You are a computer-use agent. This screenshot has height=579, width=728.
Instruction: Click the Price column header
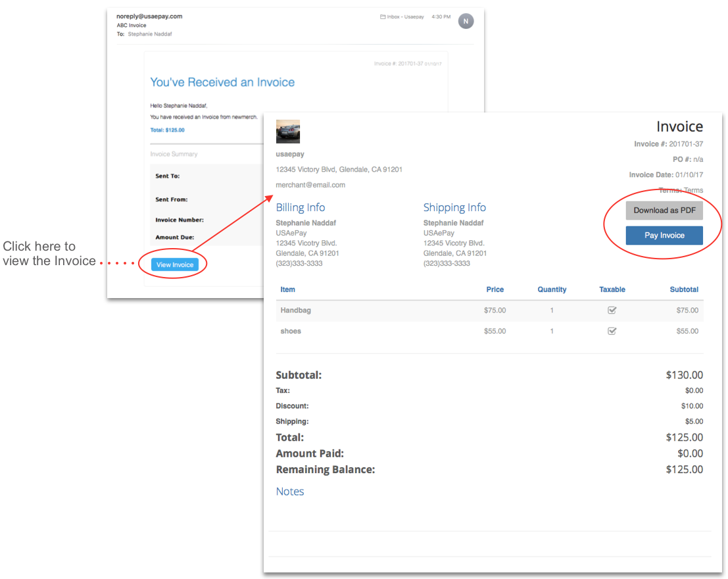tap(495, 289)
